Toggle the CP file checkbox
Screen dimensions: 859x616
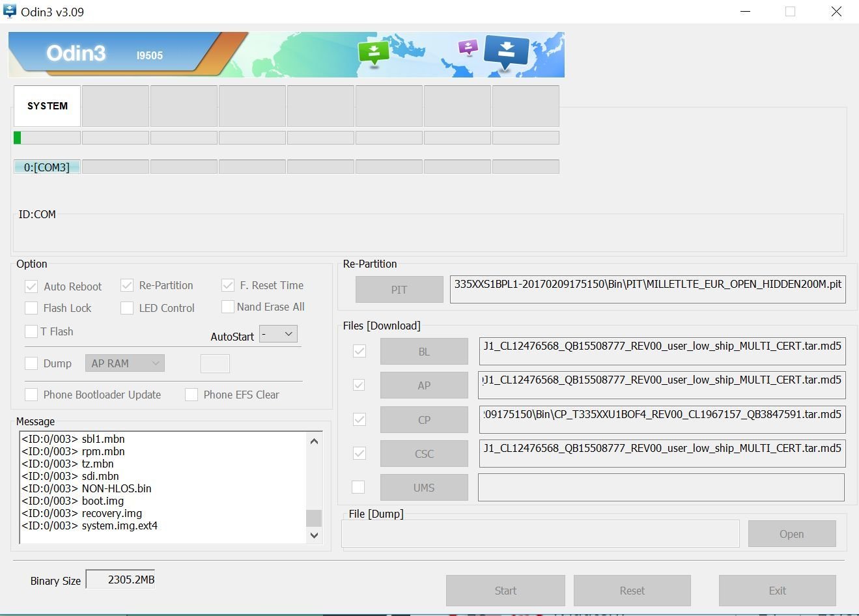click(x=359, y=419)
